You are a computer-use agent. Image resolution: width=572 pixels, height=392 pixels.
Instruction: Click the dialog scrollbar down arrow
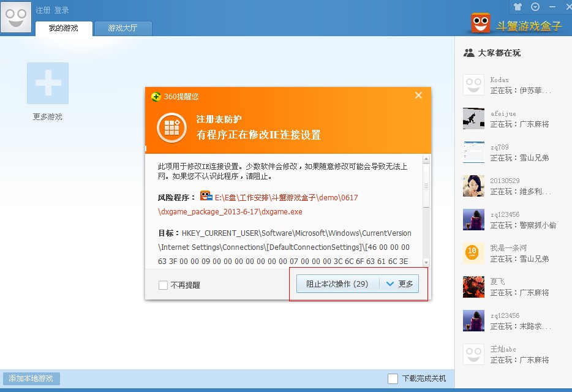coord(426,262)
